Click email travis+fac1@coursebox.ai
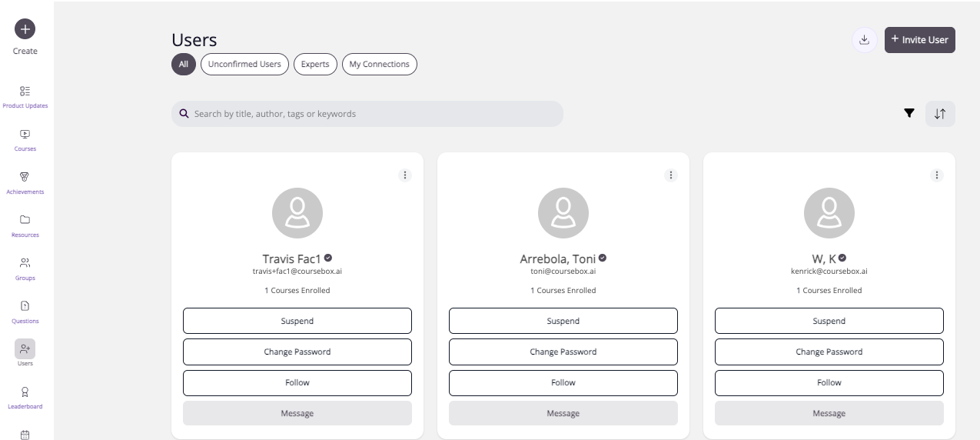The width and height of the screenshot is (980, 440). [x=297, y=272]
